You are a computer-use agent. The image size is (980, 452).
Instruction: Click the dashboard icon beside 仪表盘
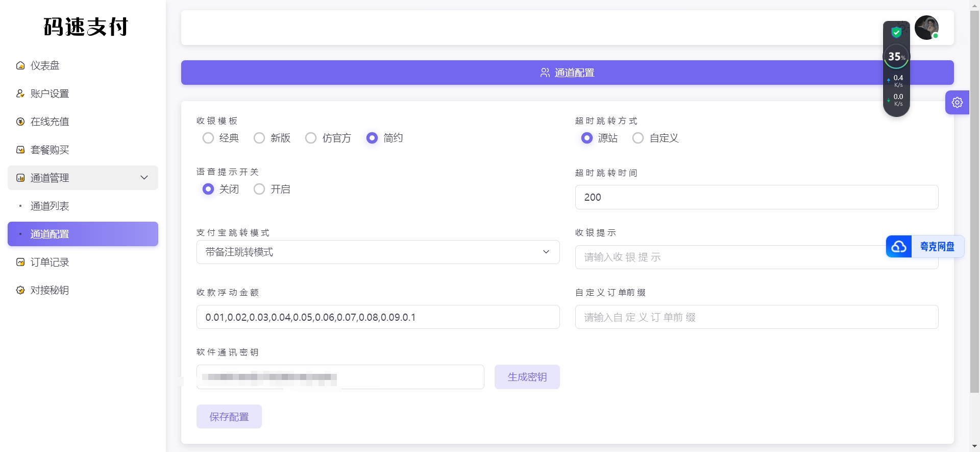pos(20,65)
